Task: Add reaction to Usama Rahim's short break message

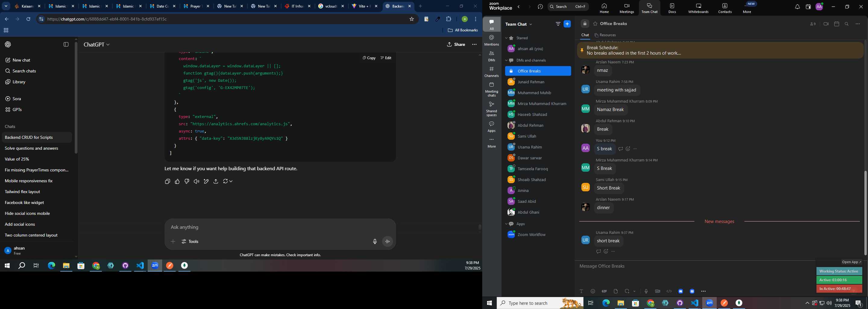Action: click(x=606, y=252)
